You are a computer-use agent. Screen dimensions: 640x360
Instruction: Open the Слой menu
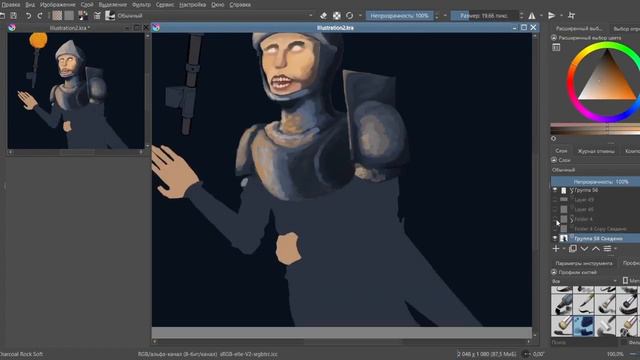[x=87, y=4]
